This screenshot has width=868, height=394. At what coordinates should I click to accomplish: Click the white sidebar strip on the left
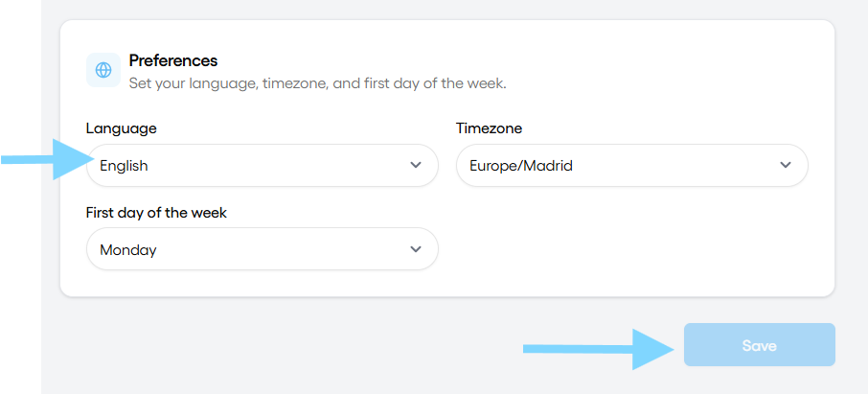(20, 277)
